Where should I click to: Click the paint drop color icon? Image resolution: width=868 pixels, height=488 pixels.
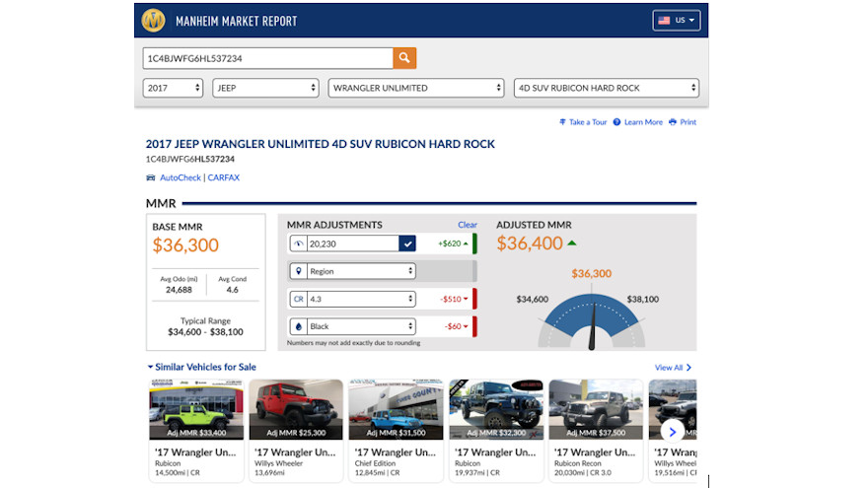tap(298, 326)
